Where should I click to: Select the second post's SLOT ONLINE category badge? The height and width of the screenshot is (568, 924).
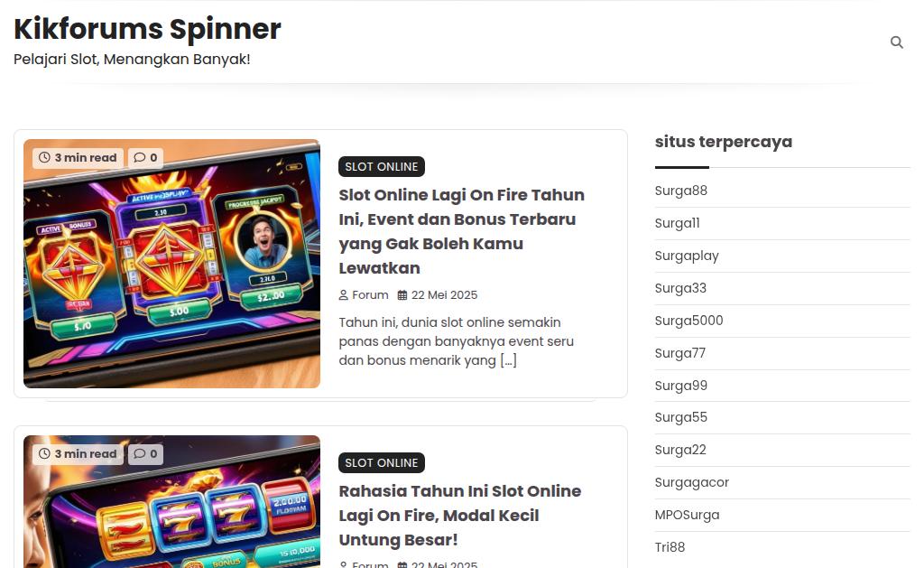[x=382, y=463]
